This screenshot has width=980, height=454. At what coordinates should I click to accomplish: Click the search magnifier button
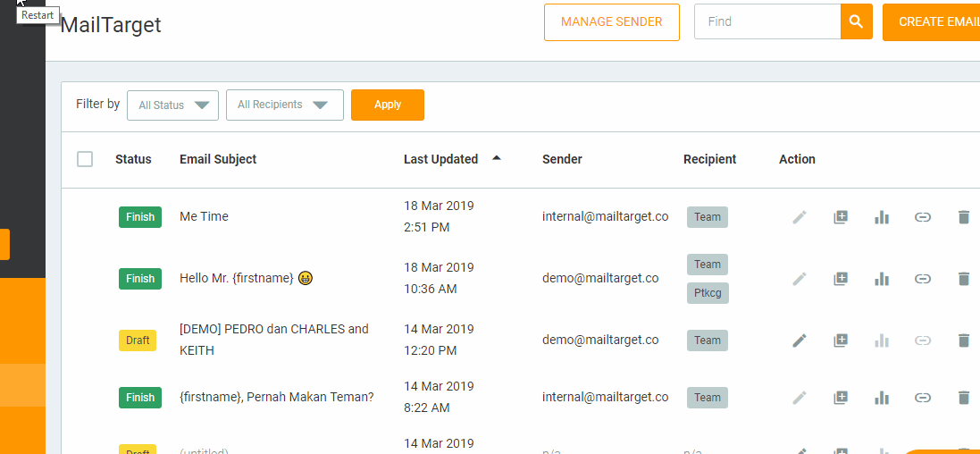856,21
